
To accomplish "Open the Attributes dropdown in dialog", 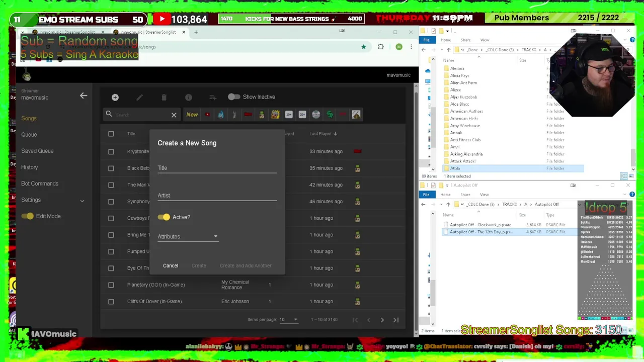I will pos(188,236).
